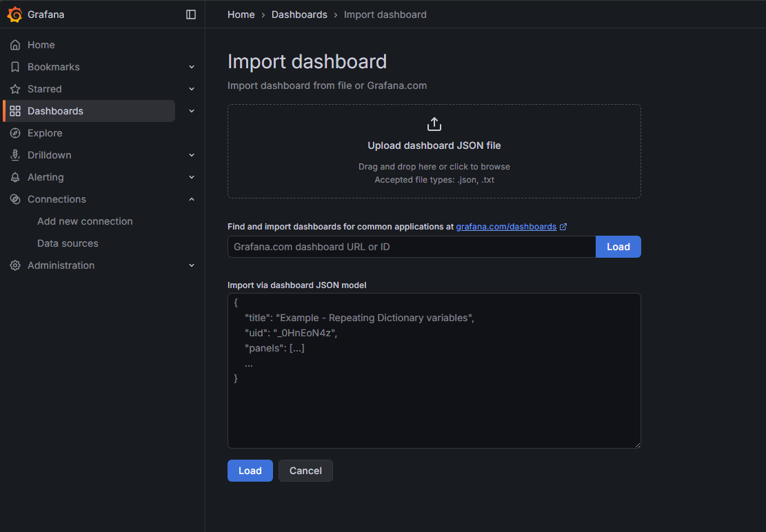766x532 pixels.
Task: Navigate to Dashboards breadcrumb
Action: (x=299, y=14)
